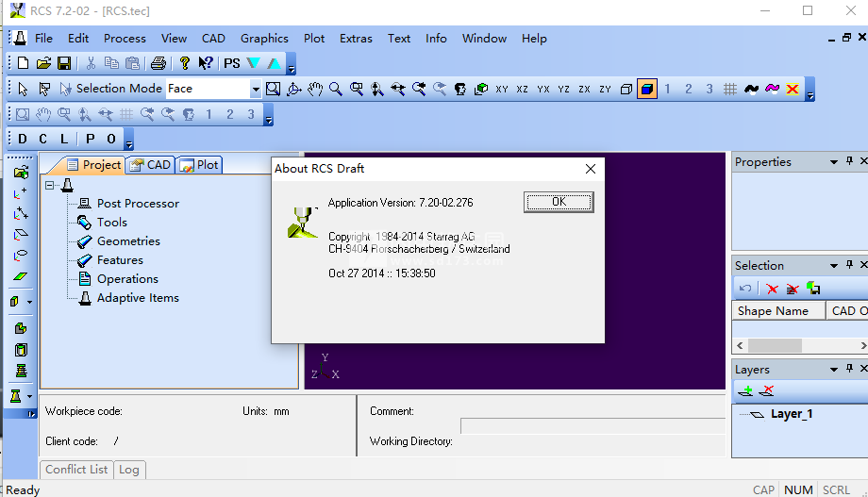Screen dimensions: 868x497
Task: Pin the Properties panel
Action: [849, 161]
